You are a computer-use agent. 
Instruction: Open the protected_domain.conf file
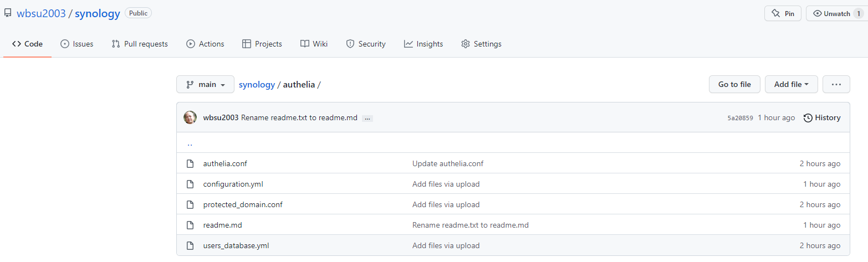(243, 204)
